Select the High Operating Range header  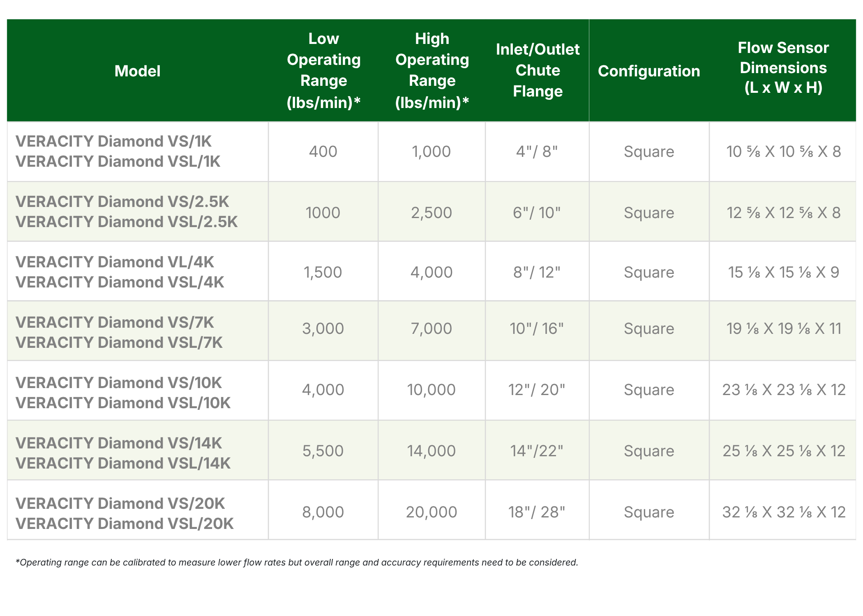432,70
